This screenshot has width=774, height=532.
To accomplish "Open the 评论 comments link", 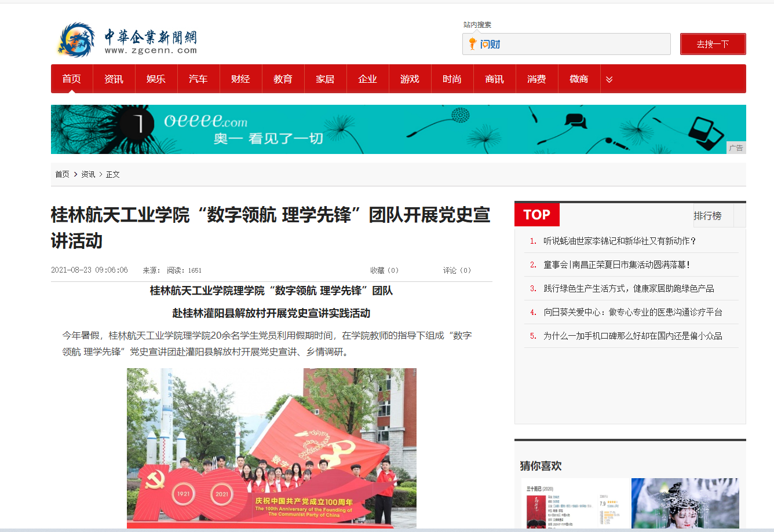I will click(x=457, y=270).
